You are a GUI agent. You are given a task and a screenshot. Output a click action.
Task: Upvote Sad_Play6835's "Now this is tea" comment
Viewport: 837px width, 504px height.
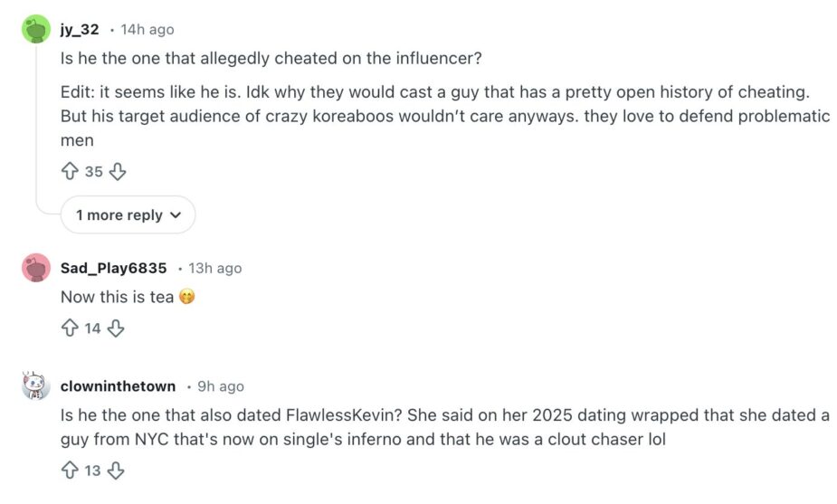70,328
